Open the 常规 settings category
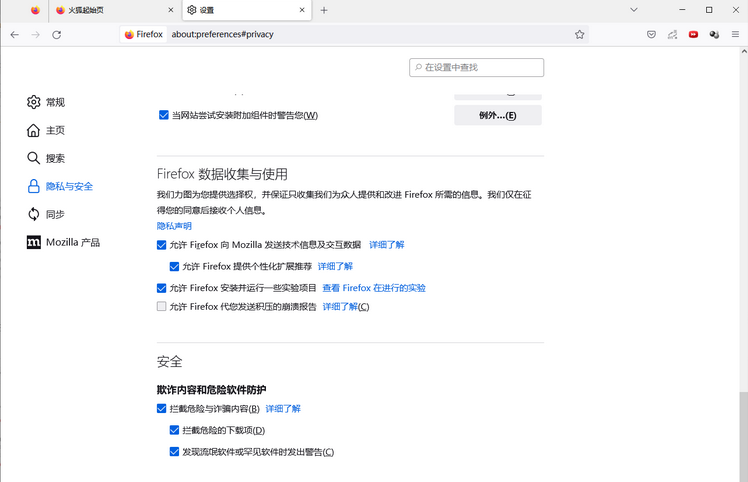748x482 pixels. (46, 102)
